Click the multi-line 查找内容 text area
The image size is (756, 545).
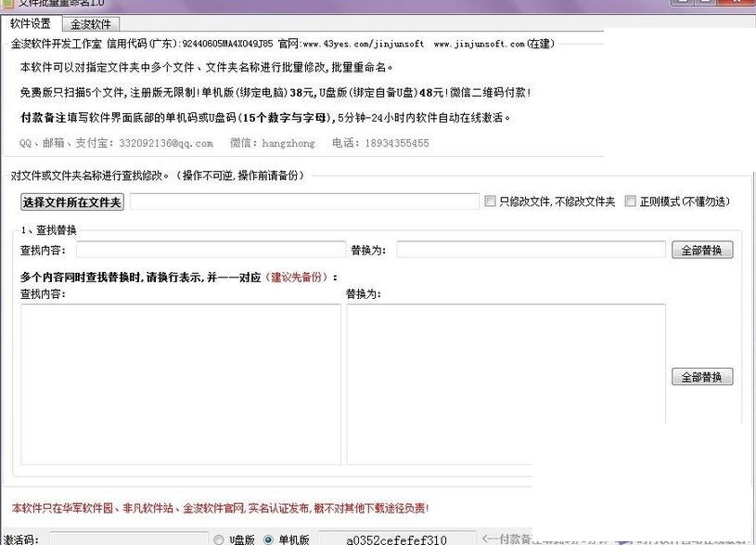point(181,384)
